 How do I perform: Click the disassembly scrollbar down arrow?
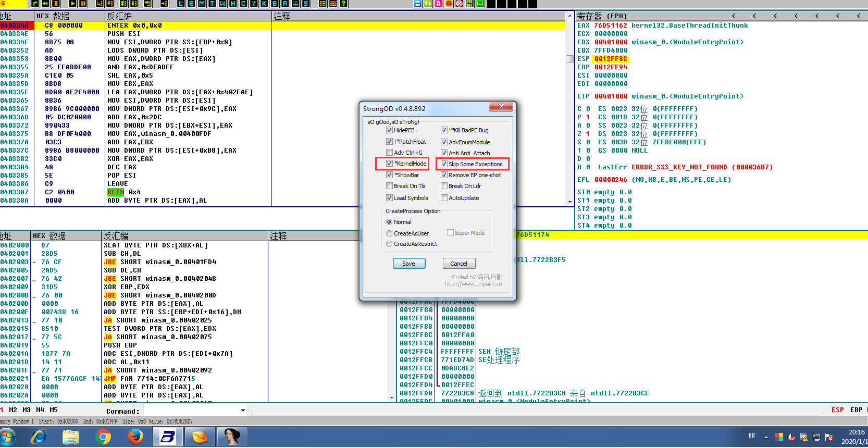[569, 202]
